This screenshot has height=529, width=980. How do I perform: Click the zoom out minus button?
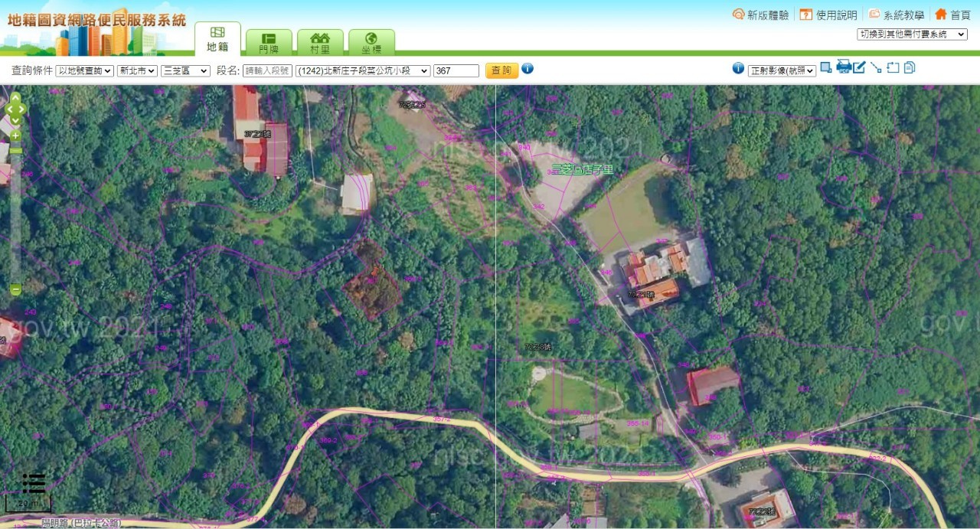point(15,290)
